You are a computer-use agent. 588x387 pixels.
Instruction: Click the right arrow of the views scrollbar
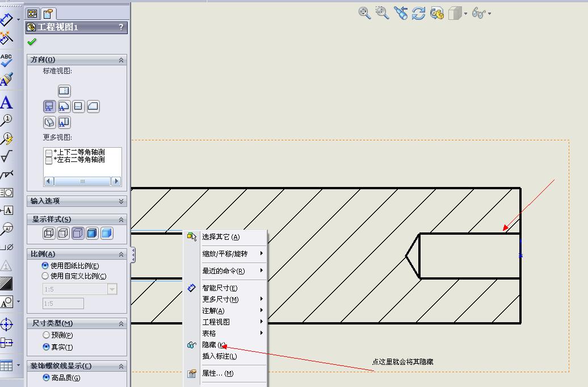tap(116, 181)
